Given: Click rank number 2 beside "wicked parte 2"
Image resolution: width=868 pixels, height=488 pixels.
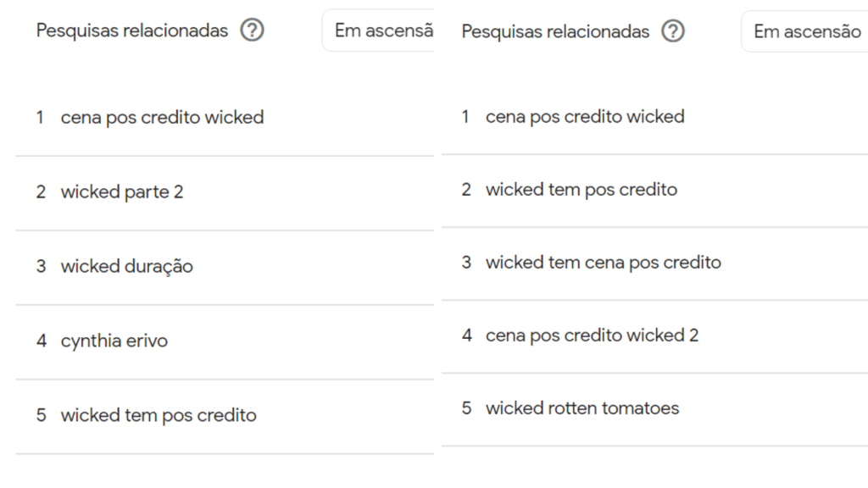Looking at the screenshot, I should pos(41,192).
